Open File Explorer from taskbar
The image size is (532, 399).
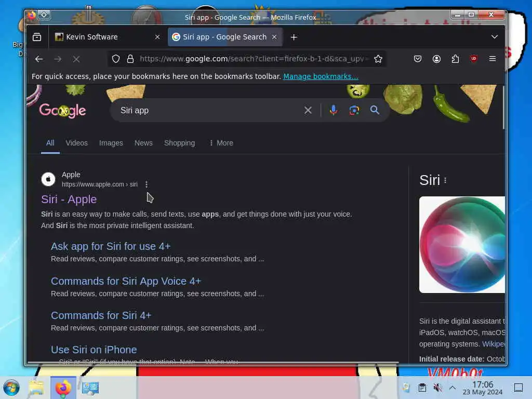click(36, 388)
